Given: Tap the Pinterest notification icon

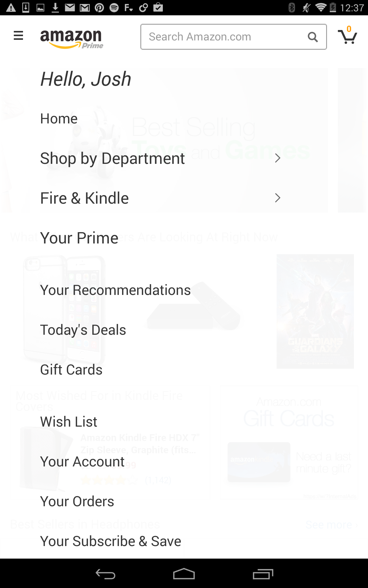Looking at the screenshot, I should [99, 7].
